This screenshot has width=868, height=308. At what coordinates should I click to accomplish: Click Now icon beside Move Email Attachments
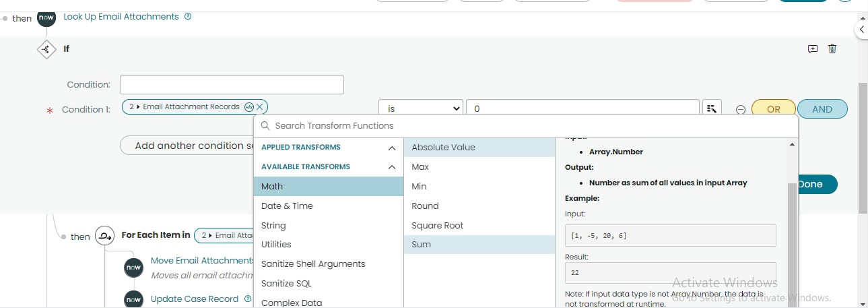click(134, 267)
